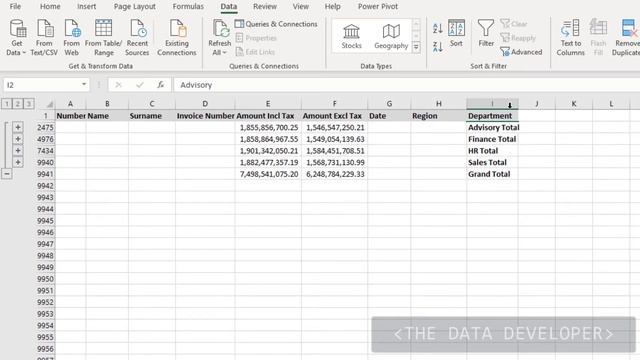This screenshot has height=360, width=640.
Task: Select the Department header cell
Action: pos(492,116)
